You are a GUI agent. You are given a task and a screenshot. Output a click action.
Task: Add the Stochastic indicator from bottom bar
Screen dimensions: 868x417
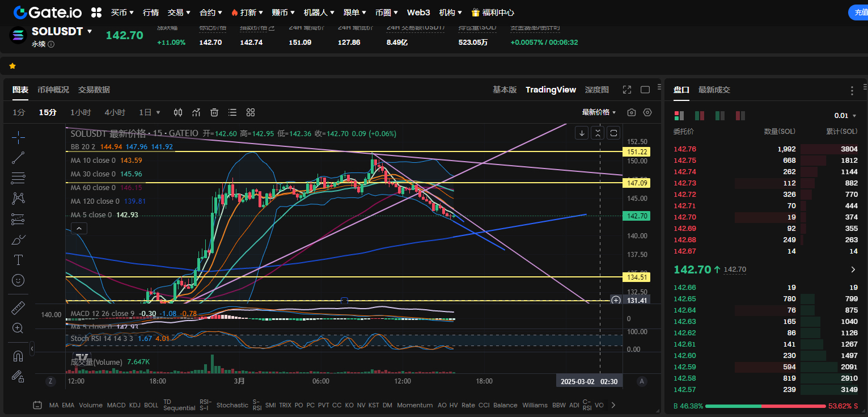point(232,405)
